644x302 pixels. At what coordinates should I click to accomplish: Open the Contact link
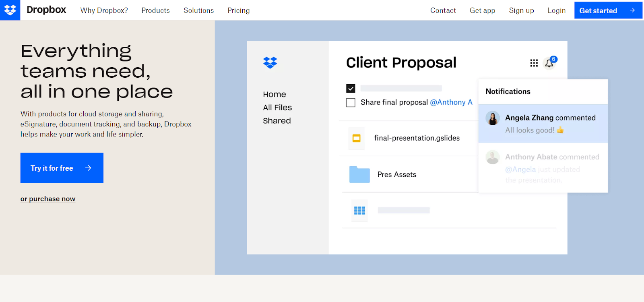443,10
